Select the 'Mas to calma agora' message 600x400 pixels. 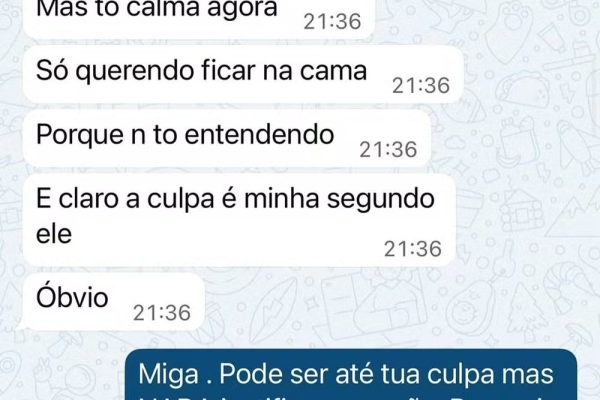click(x=199, y=17)
